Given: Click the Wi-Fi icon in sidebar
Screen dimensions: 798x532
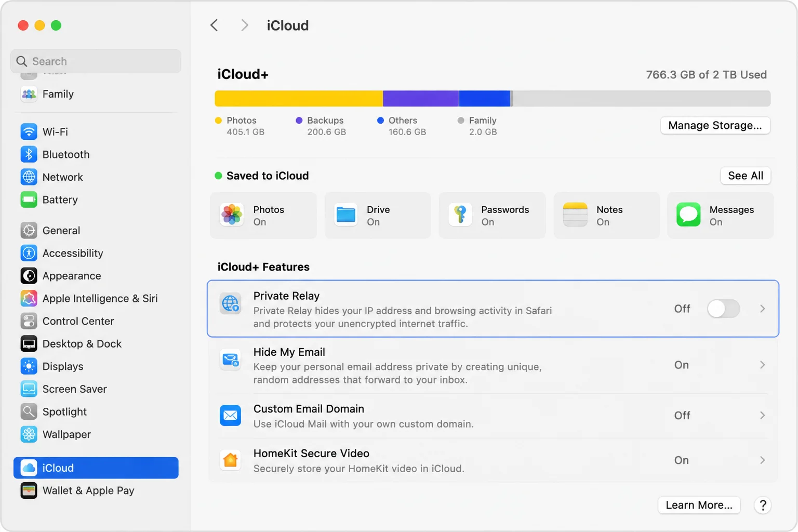Looking at the screenshot, I should (29, 131).
